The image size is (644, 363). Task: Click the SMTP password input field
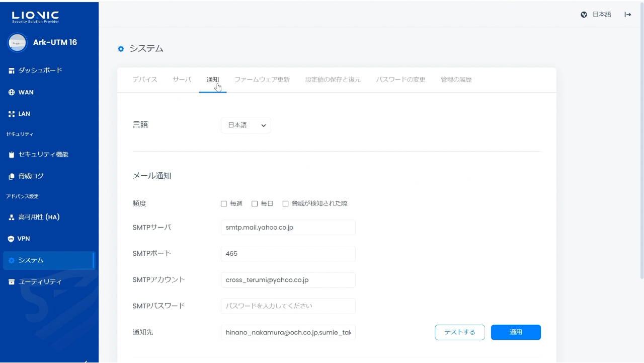tap(288, 306)
